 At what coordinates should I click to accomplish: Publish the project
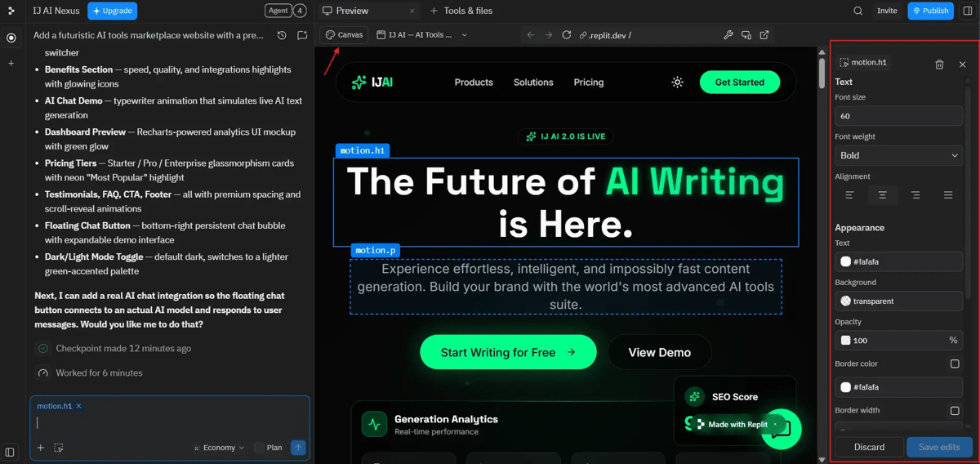coord(930,11)
